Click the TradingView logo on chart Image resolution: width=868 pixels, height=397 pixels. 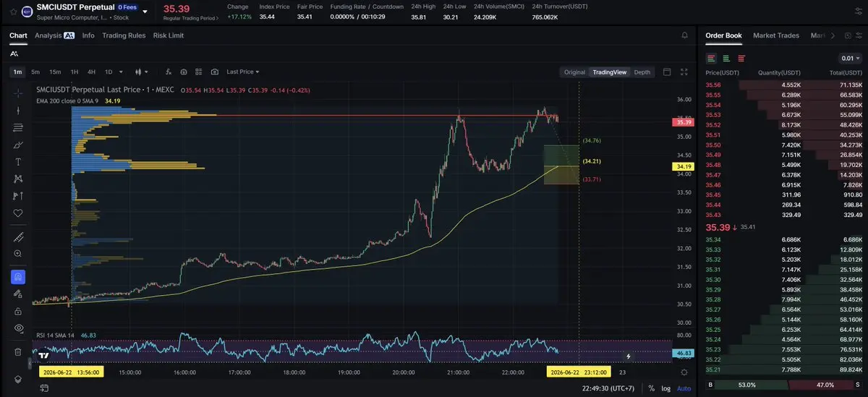tap(44, 356)
